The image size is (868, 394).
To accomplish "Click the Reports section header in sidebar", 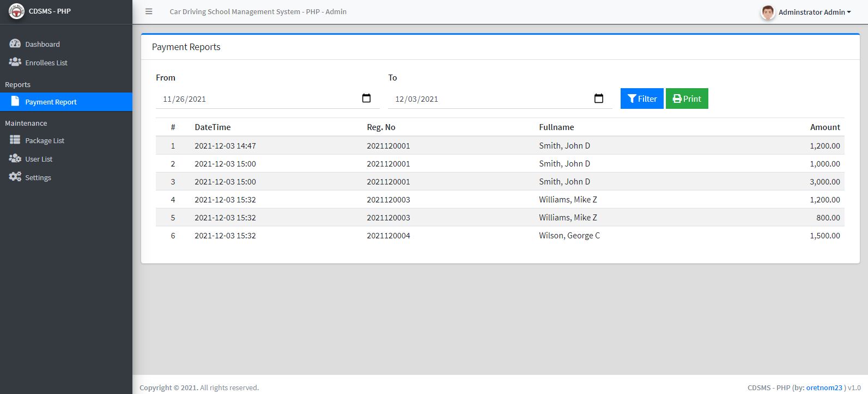I will [x=17, y=84].
